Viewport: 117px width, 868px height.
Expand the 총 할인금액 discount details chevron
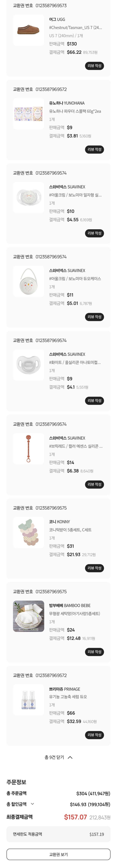click(33, 804)
